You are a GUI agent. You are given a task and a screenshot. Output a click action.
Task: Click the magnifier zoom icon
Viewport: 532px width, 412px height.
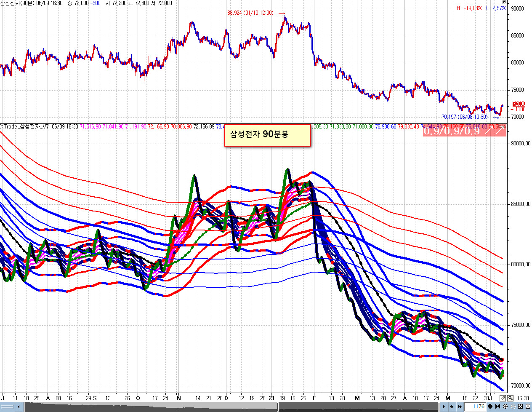510,398
